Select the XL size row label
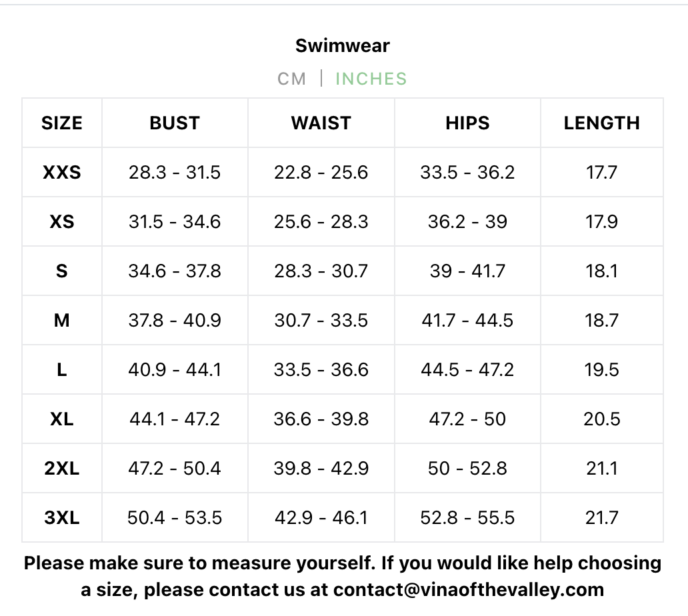The width and height of the screenshot is (688, 616). pyautogui.click(x=62, y=419)
